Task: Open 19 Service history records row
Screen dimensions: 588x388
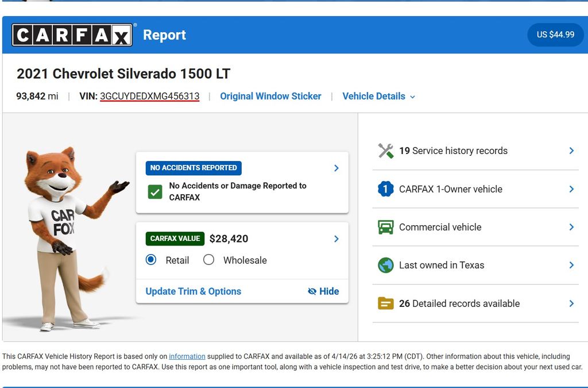Action: pos(475,151)
